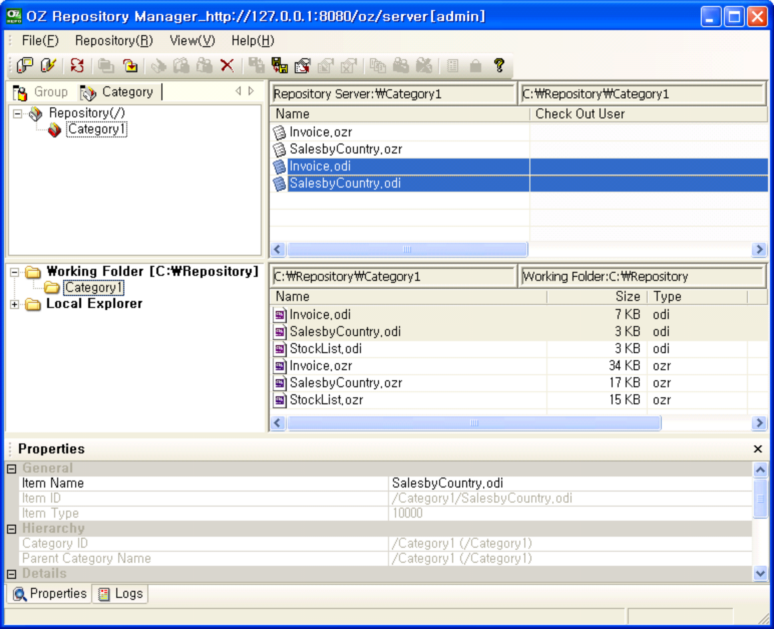
Task: Select Category1 under Repository tree
Action: (96, 129)
